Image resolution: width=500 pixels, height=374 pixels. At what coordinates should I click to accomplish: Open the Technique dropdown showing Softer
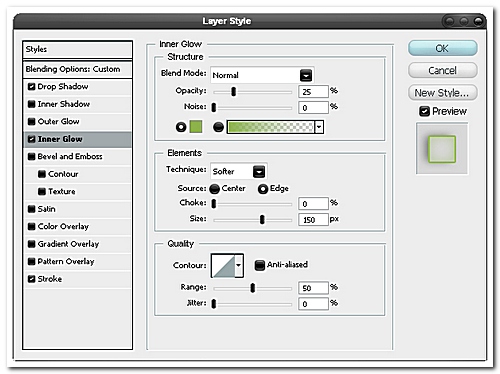[239, 172]
